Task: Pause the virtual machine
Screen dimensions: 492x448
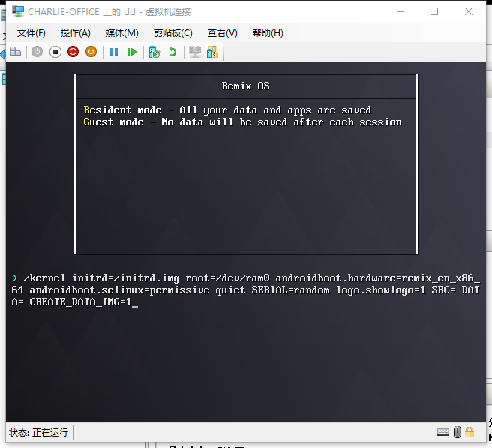Action: click(x=114, y=52)
